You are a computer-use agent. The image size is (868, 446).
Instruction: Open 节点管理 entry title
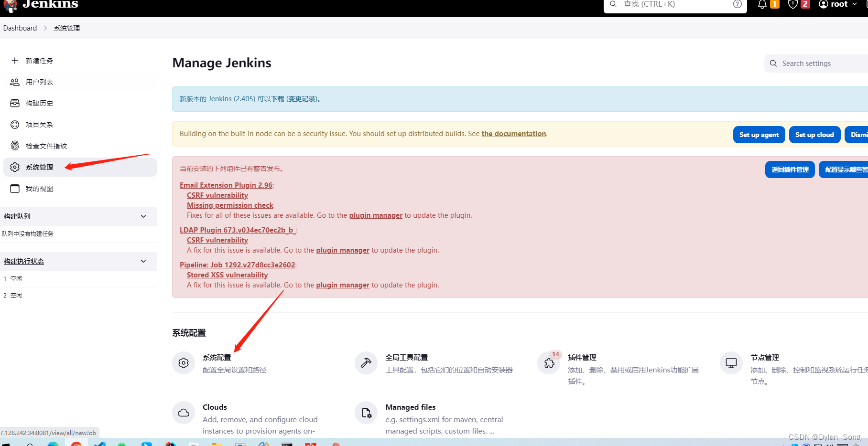pyautogui.click(x=765, y=358)
